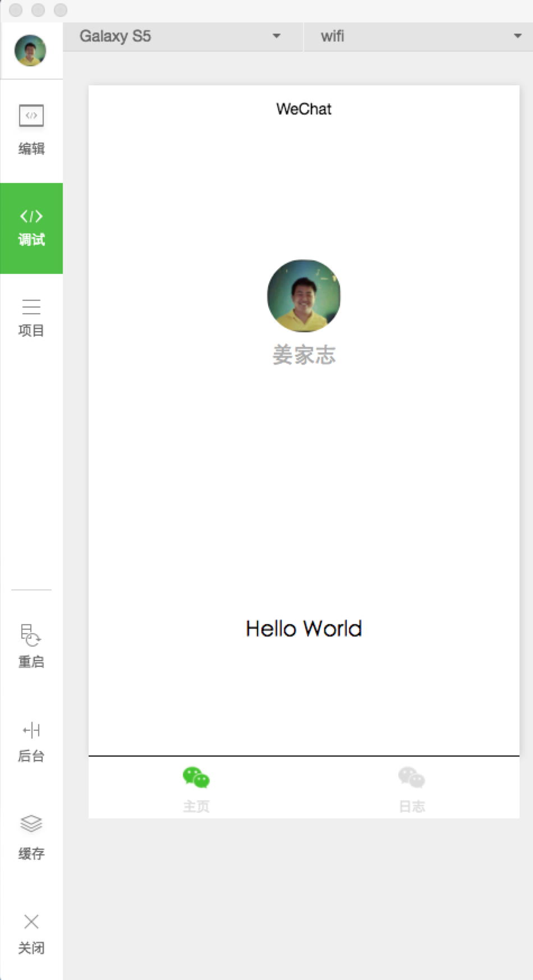
Task: Click the WeChat navigation title
Action: coord(304,109)
